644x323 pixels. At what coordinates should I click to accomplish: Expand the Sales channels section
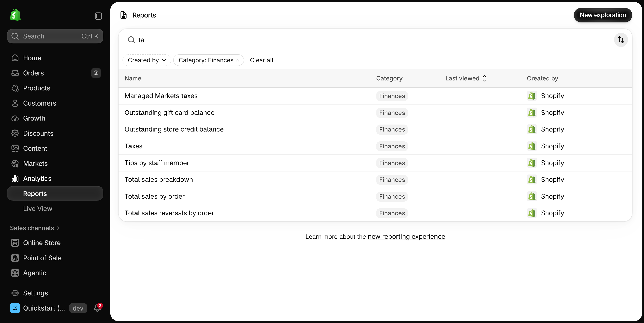[x=35, y=228]
